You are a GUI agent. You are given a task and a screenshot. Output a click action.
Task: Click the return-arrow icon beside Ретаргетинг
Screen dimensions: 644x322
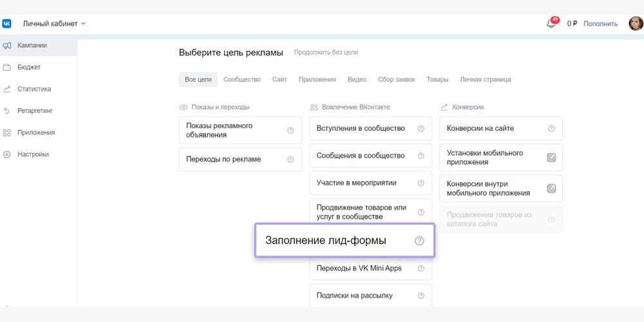pos(7,111)
